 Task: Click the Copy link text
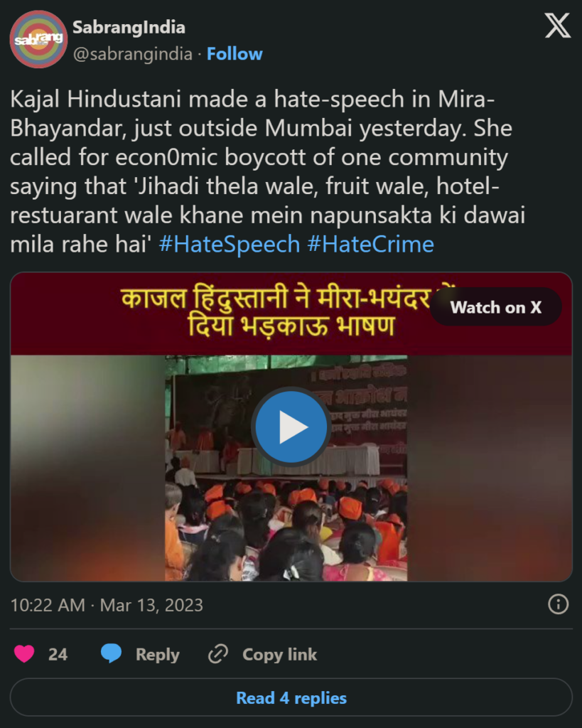pos(279,654)
